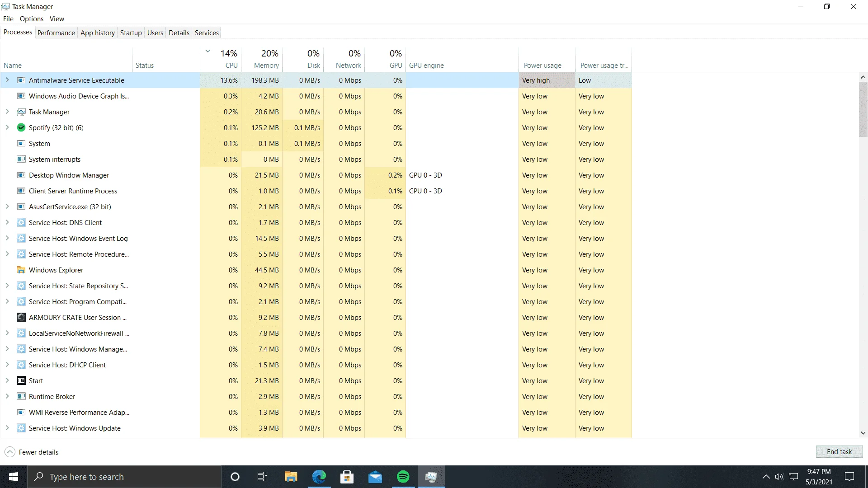The height and width of the screenshot is (488, 868).
Task: Sort processes by Status column
Action: click(166, 59)
